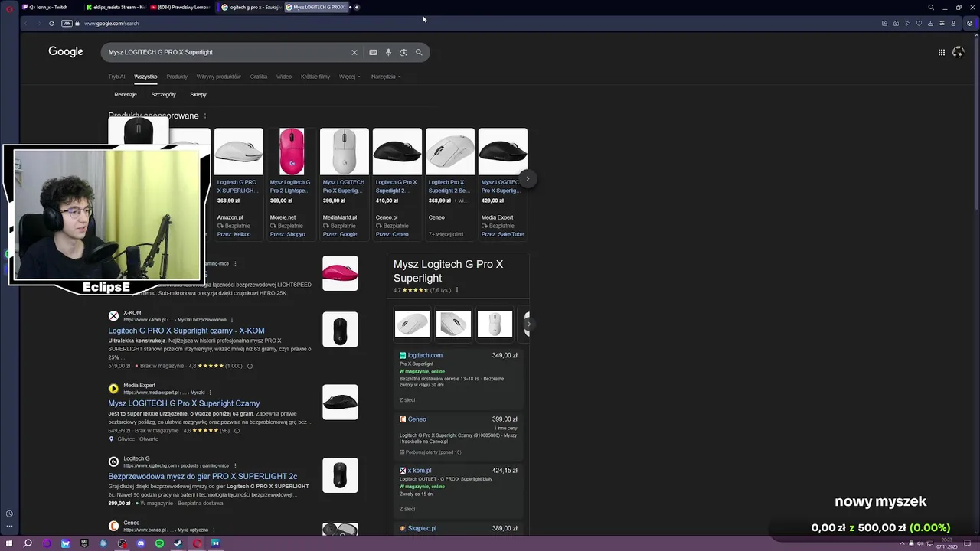The height and width of the screenshot is (551, 980).
Task: Launch Steam from the taskbar
Action: [x=178, y=543]
